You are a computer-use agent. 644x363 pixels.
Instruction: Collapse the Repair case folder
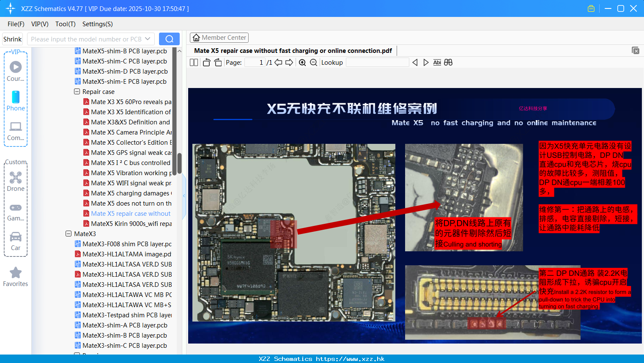[77, 91]
